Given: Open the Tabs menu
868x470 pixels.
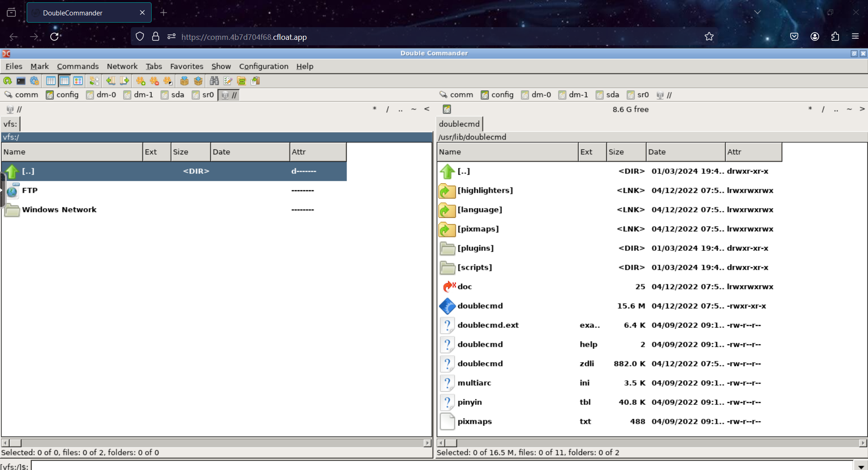Looking at the screenshot, I should click(153, 66).
